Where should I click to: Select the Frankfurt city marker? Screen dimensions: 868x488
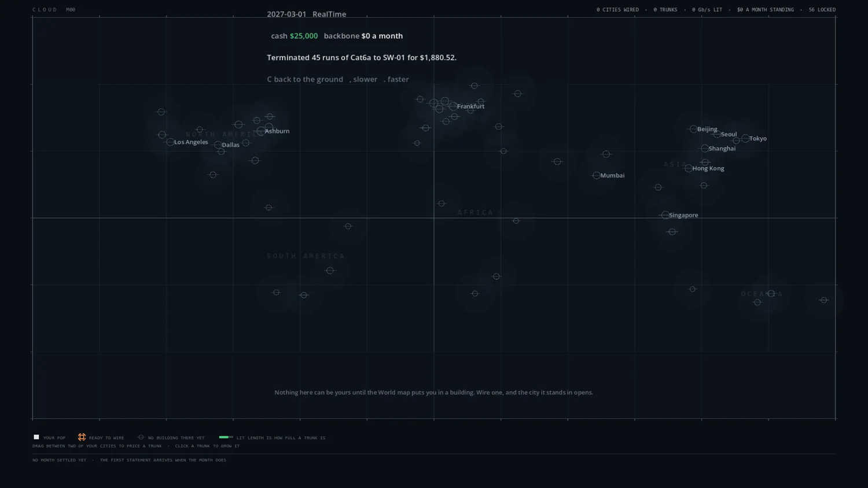coord(453,106)
